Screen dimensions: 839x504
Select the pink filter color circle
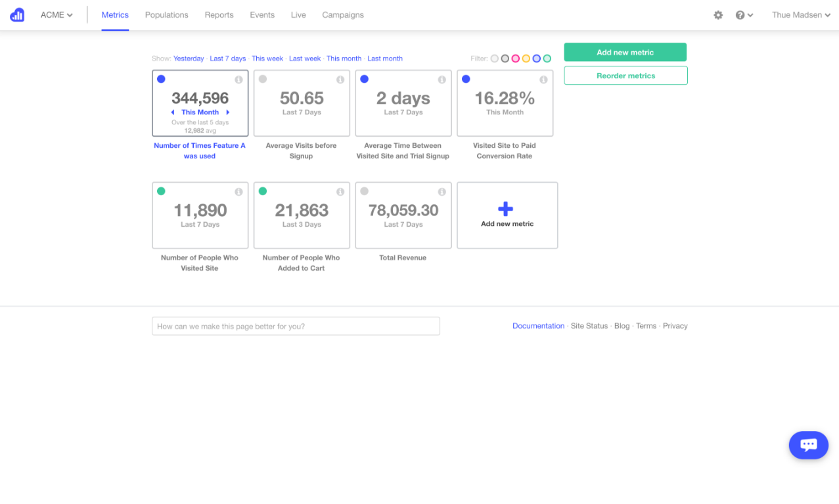(x=516, y=58)
